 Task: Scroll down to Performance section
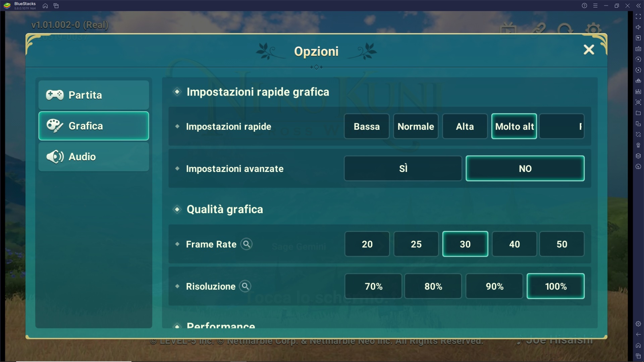coord(221,325)
